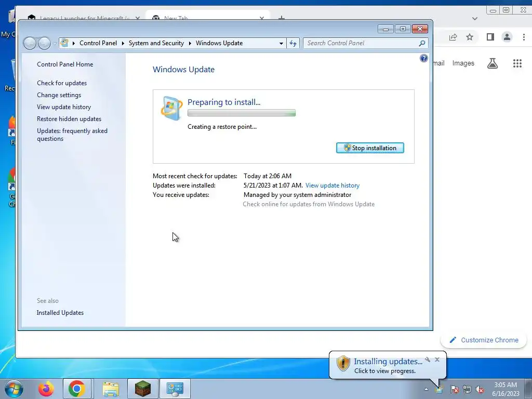Viewport: 532px width, 399px height.
Task: Click the warning shield icon in balloon
Action: pos(343,363)
